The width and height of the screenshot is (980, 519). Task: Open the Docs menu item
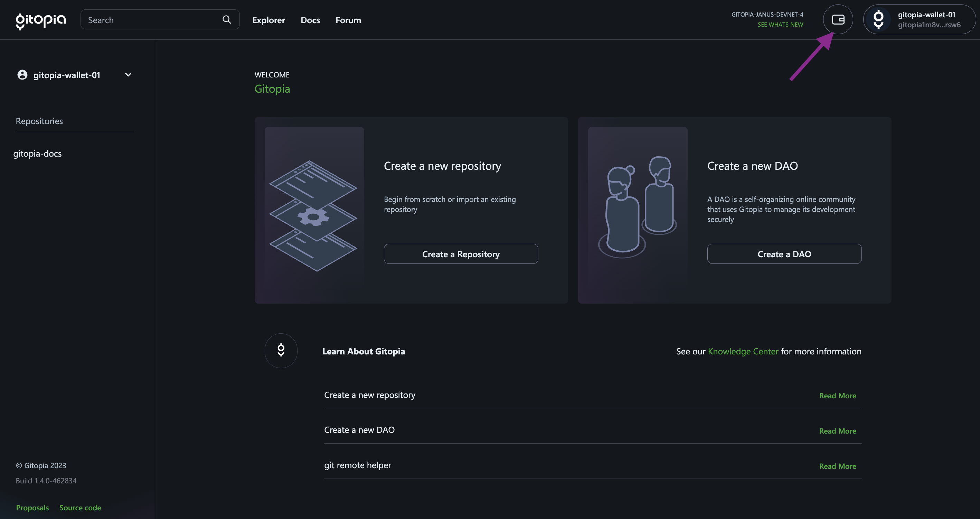(310, 20)
